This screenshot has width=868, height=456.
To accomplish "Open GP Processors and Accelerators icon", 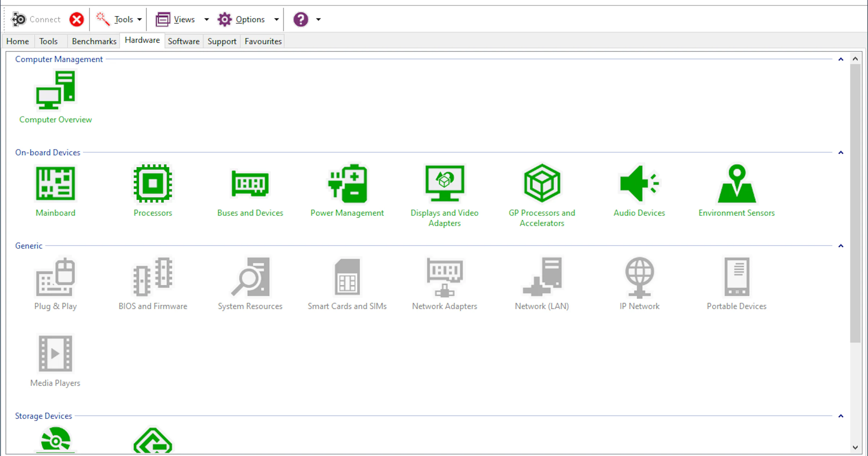I will pyautogui.click(x=542, y=183).
